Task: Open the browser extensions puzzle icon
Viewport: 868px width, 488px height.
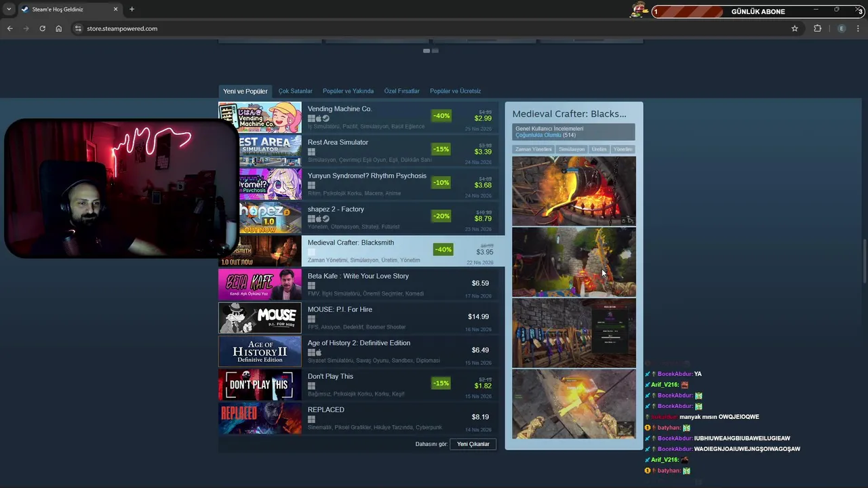Action: point(817,28)
